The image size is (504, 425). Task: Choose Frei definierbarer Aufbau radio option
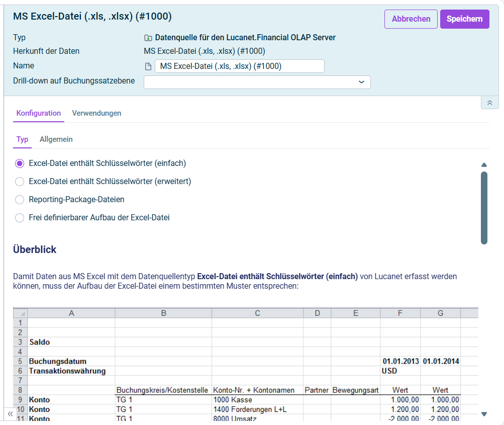coord(20,218)
